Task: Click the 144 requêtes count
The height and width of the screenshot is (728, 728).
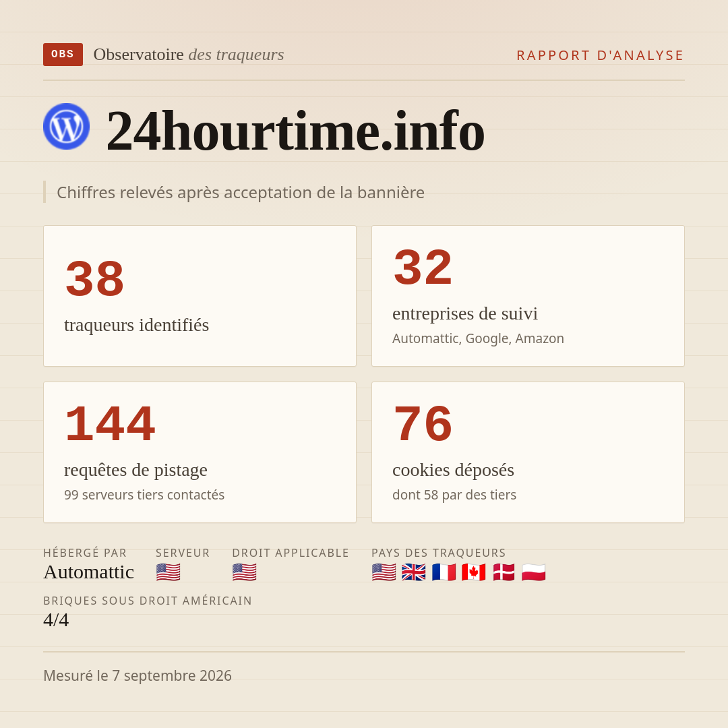Action: tap(110, 423)
